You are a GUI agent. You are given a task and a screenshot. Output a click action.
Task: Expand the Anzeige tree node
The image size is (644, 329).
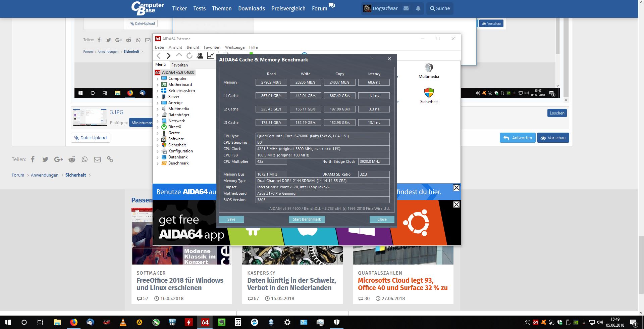158,103
